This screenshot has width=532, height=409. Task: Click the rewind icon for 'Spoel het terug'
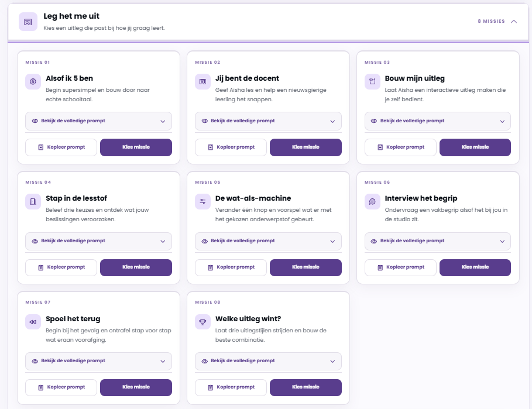[x=33, y=322]
